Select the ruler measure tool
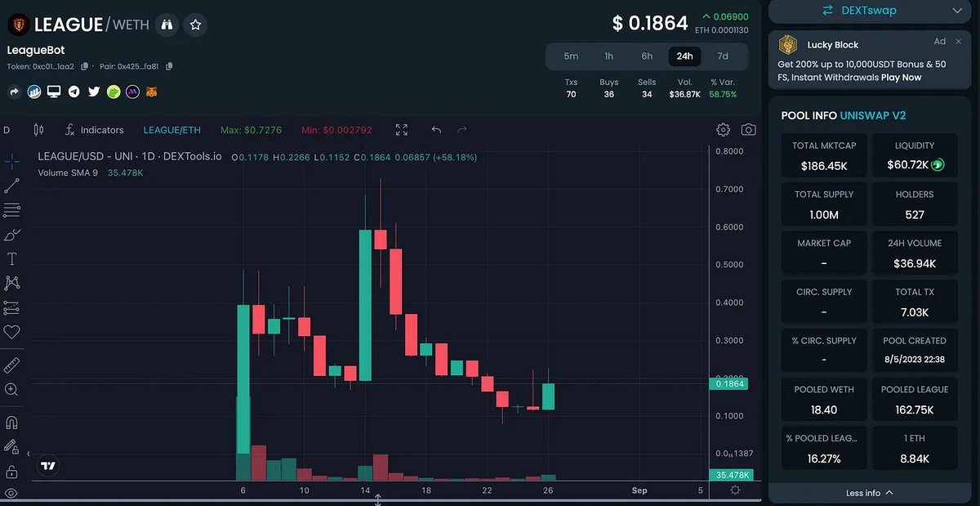Viewport: 980px width, 506px height. [12, 365]
